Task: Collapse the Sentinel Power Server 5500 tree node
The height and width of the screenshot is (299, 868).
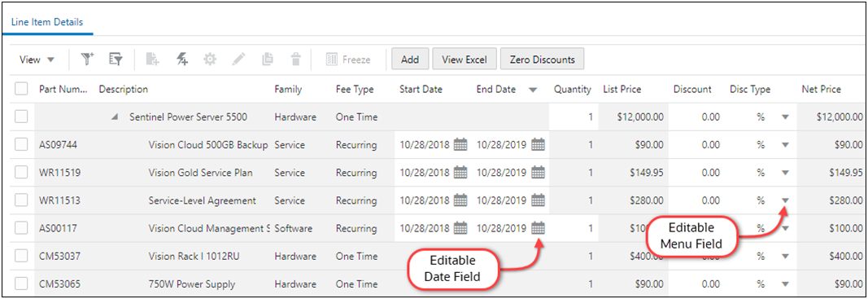Action: point(114,117)
